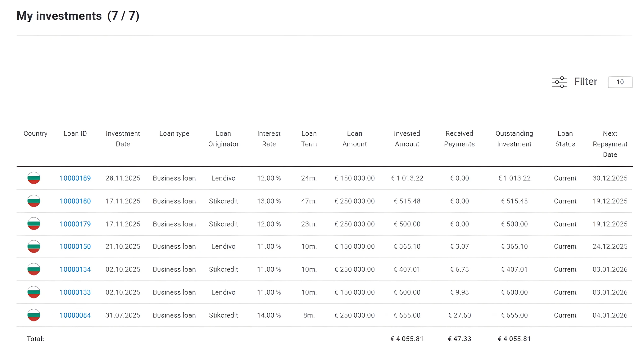The width and height of the screenshot is (644, 358).
Task: Open loan 10000180 link
Action: 75,201
